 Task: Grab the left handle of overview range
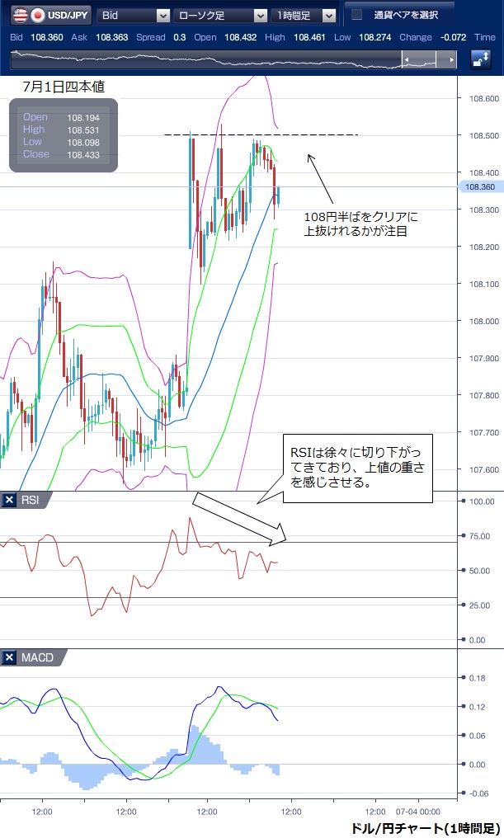coord(403,59)
